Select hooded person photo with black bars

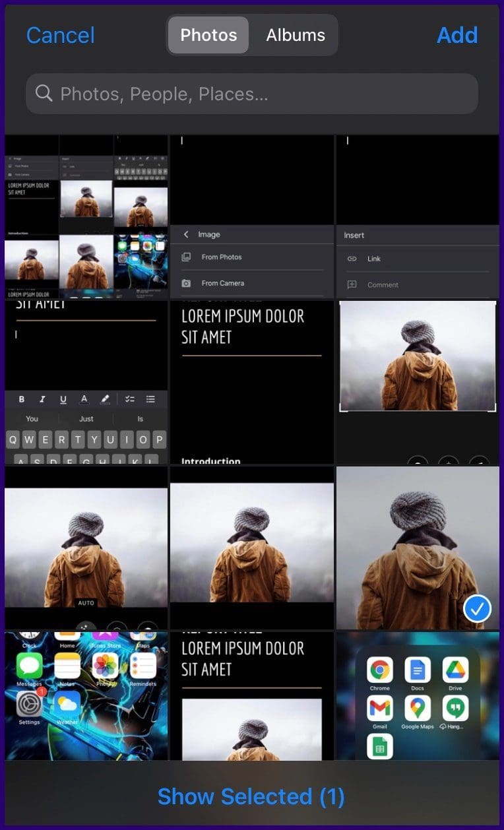[252, 548]
